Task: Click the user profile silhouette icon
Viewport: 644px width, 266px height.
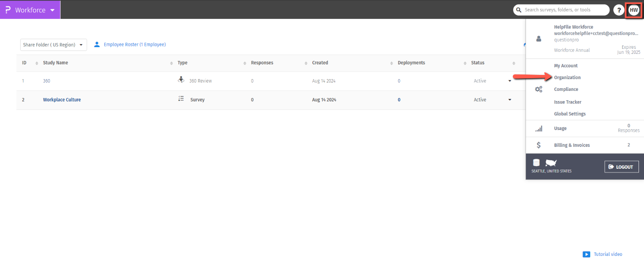Action: [538, 39]
